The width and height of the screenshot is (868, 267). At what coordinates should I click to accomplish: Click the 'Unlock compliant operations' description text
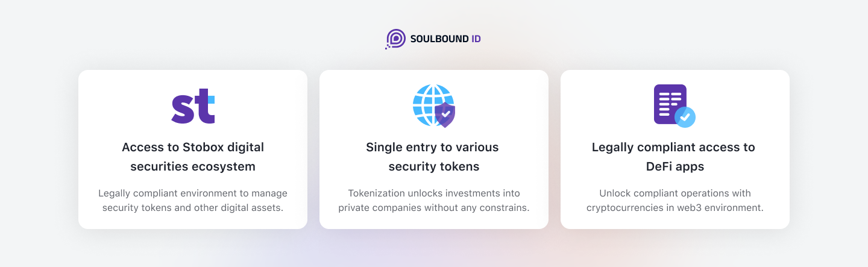675,201
